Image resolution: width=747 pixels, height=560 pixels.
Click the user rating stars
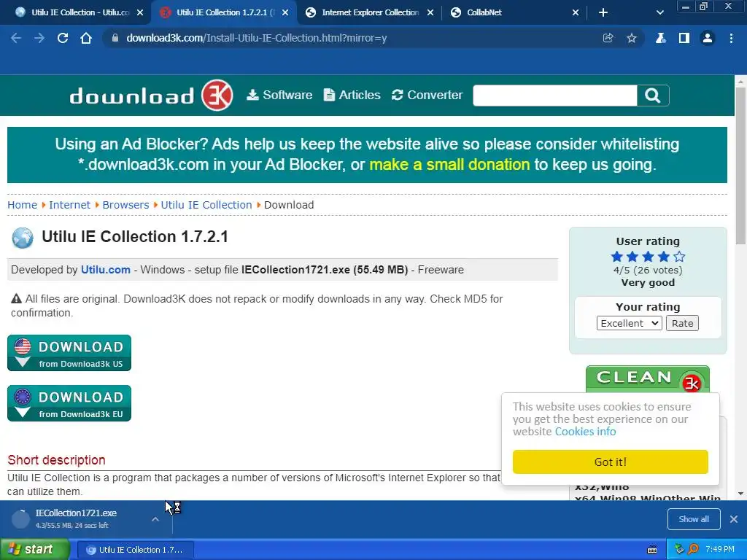coord(648,257)
